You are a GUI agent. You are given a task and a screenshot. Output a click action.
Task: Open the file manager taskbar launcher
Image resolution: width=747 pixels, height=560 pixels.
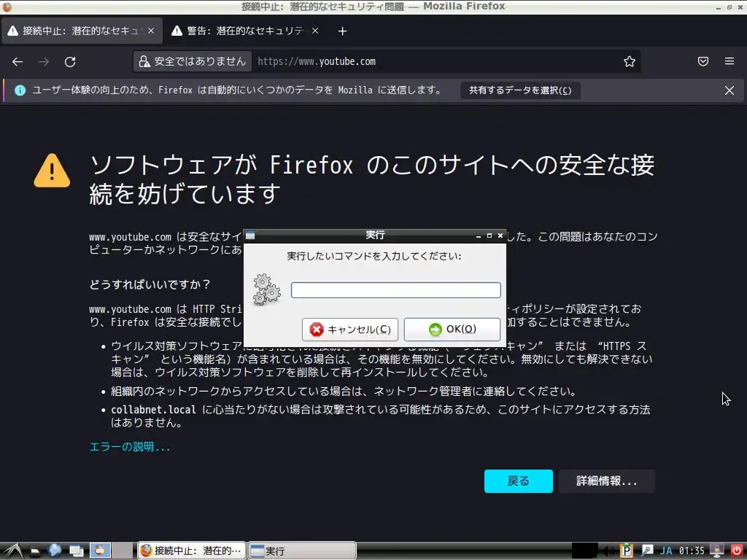(35, 551)
